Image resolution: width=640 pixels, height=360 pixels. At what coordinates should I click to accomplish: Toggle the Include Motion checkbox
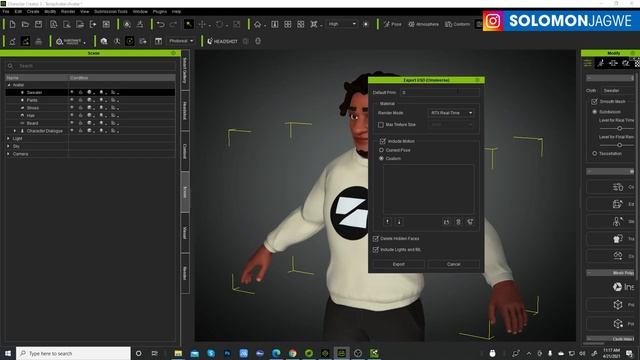click(x=382, y=141)
